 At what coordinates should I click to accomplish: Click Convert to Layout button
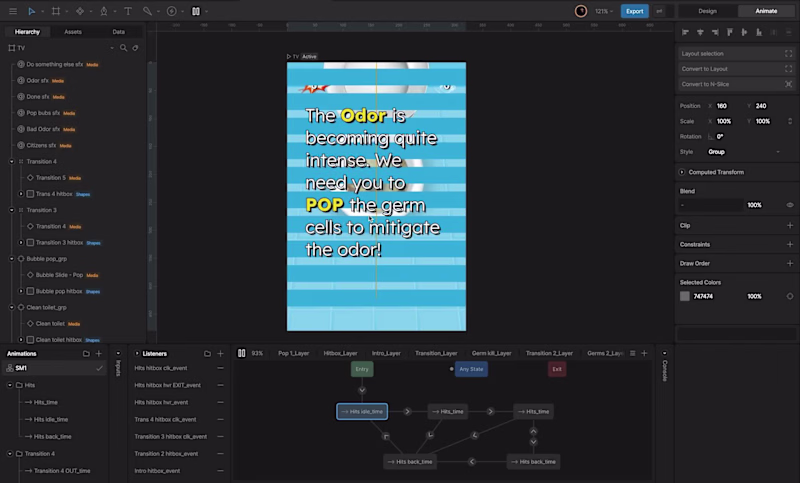736,69
